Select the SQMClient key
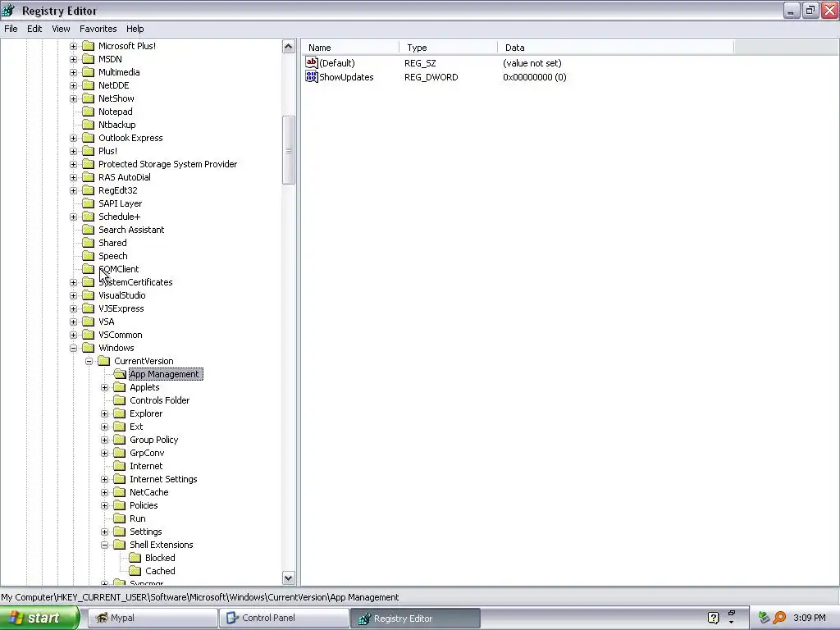The height and width of the screenshot is (630, 840). pos(118,269)
